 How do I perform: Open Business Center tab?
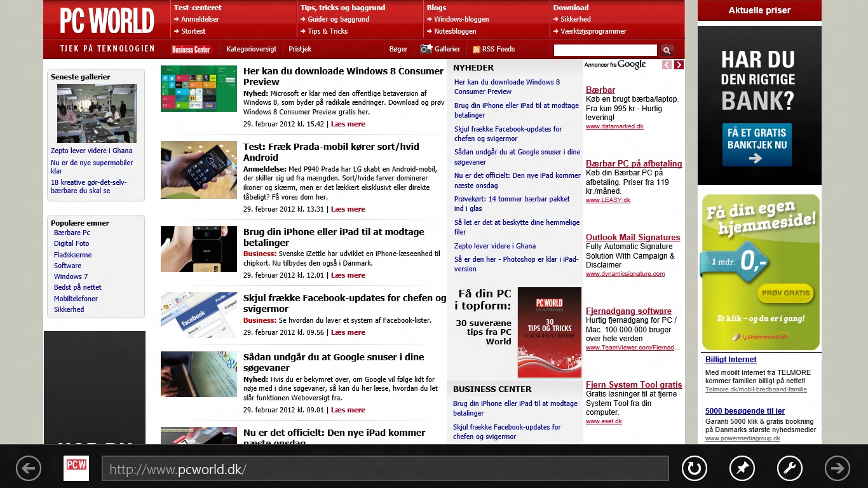click(x=191, y=50)
